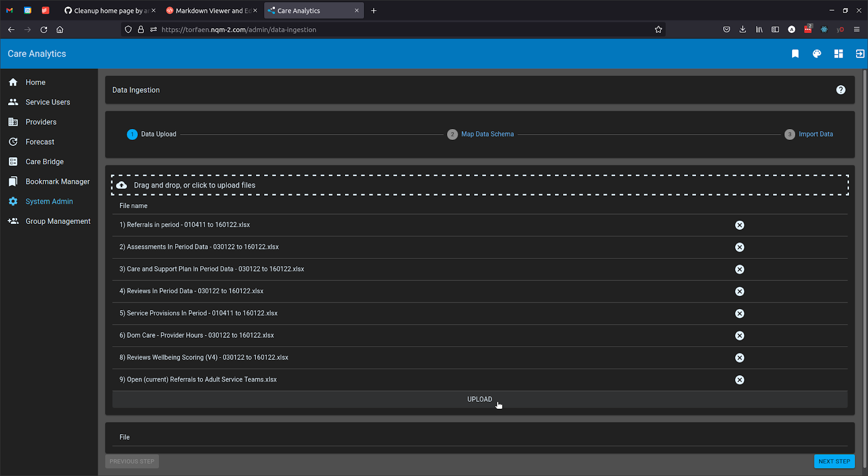Open the account avatar extension icon
868x476 pixels.
pyautogui.click(x=792, y=30)
